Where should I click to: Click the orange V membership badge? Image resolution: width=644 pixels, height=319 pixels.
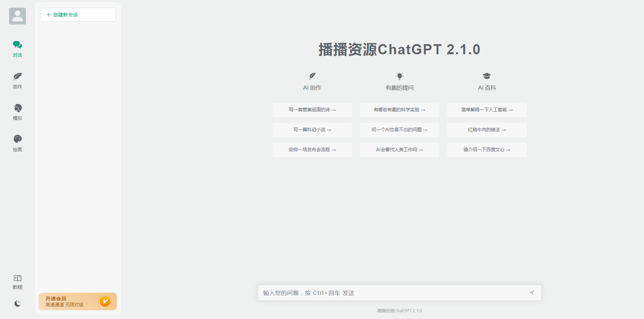coord(105,301)
